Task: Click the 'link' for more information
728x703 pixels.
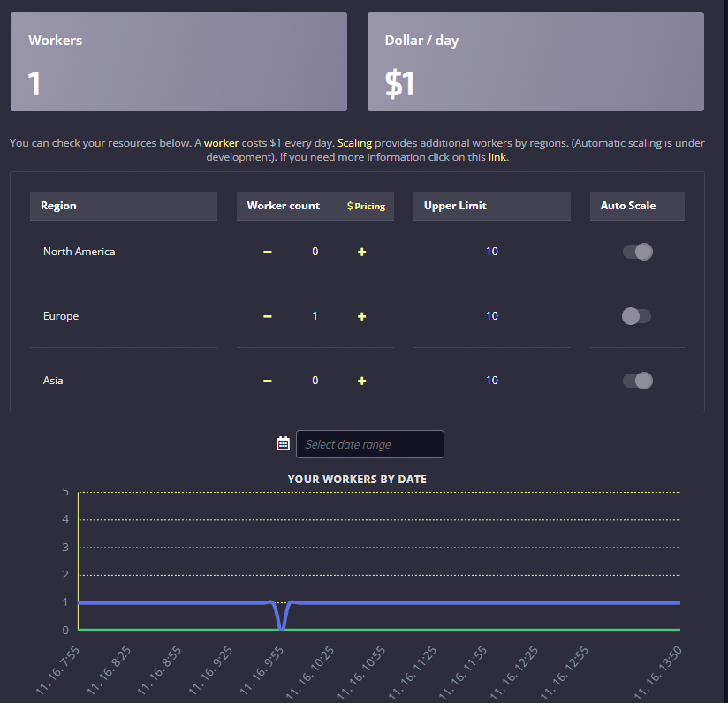Action: point(497,157)
